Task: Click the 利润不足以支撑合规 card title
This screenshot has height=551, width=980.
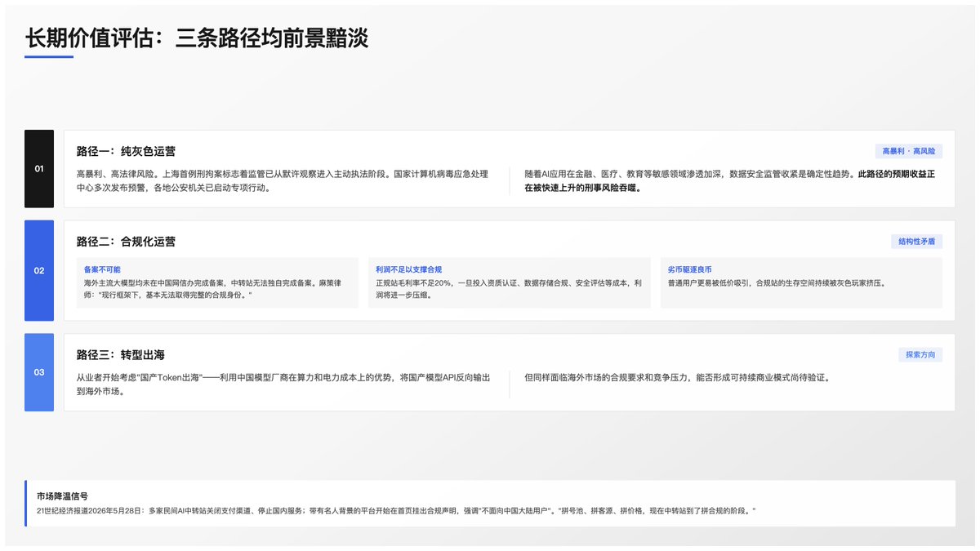Action: [x=408, y=269]
